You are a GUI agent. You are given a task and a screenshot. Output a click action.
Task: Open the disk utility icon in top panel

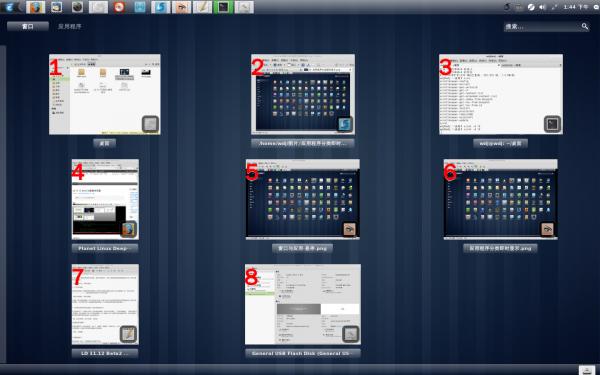(x=244, y=7)
